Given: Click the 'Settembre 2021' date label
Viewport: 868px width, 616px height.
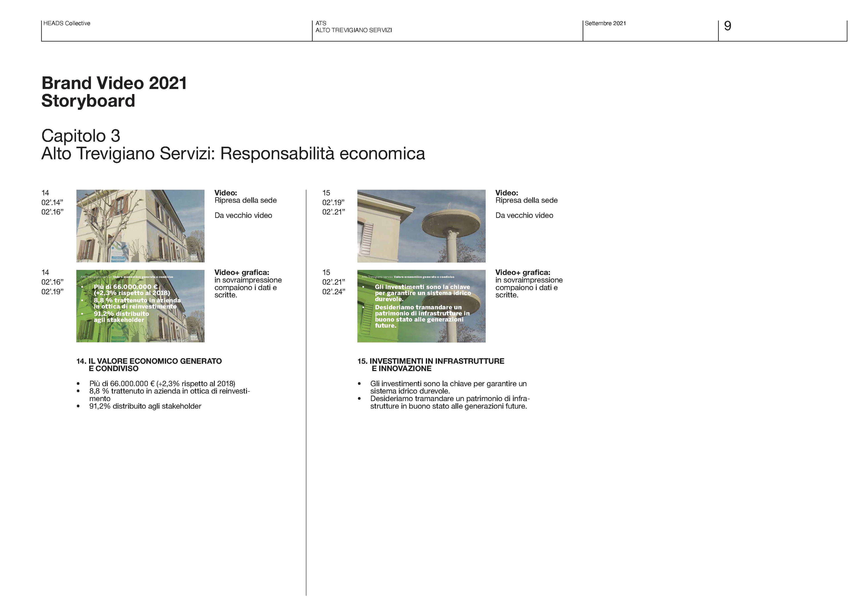Looking at the screenshot, I should click(x=605, y=24).
